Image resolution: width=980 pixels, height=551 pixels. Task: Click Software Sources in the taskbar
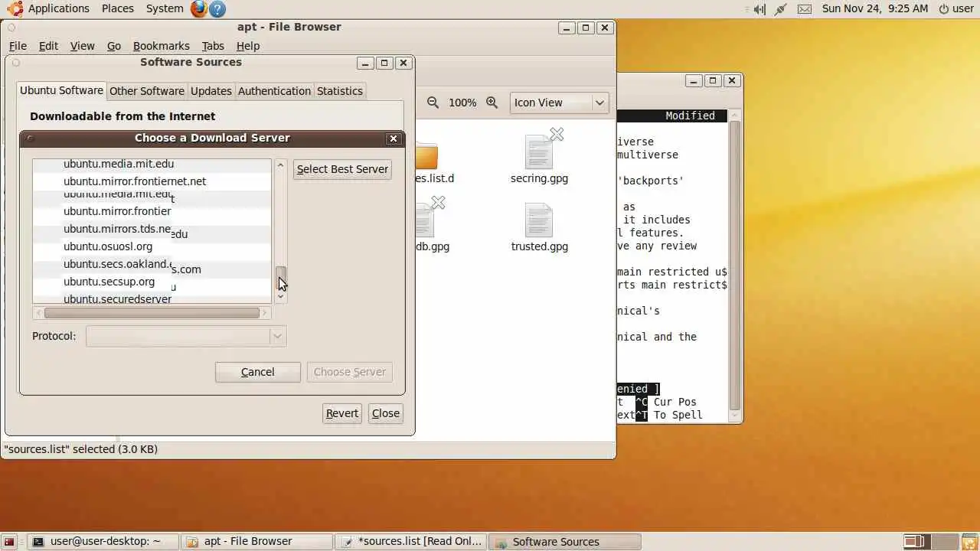pos(565,542)
